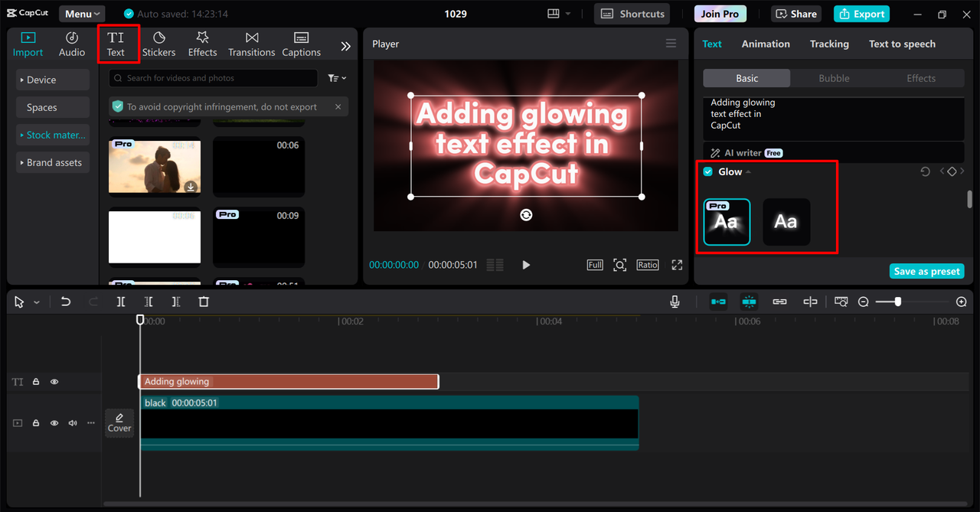Viewport: 980px width, 512px height.
Task: Open the Text to speech tab
Action: click(902, 44)
